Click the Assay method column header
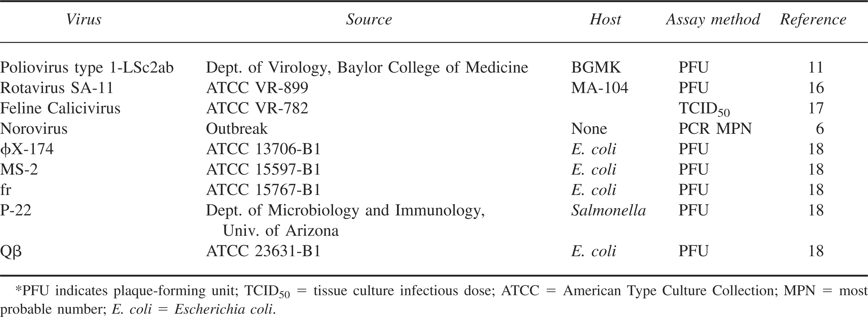 coord(713,19)
